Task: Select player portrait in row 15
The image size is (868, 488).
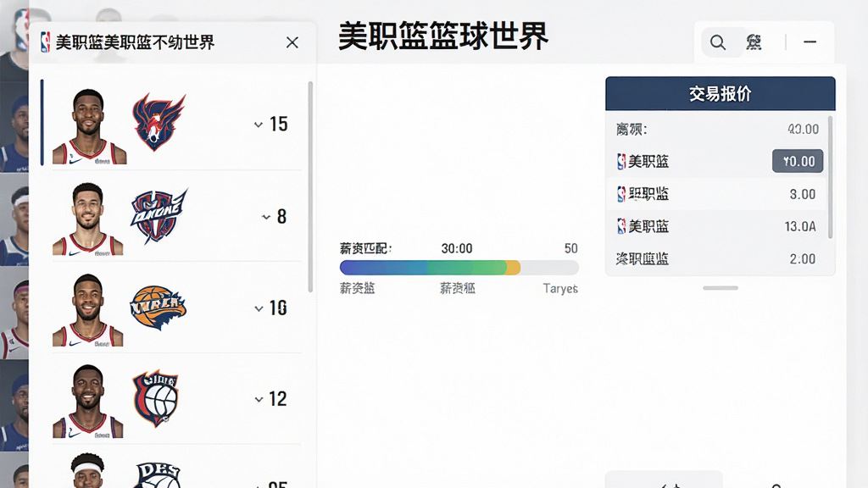Action: click(x=89, y=127)
